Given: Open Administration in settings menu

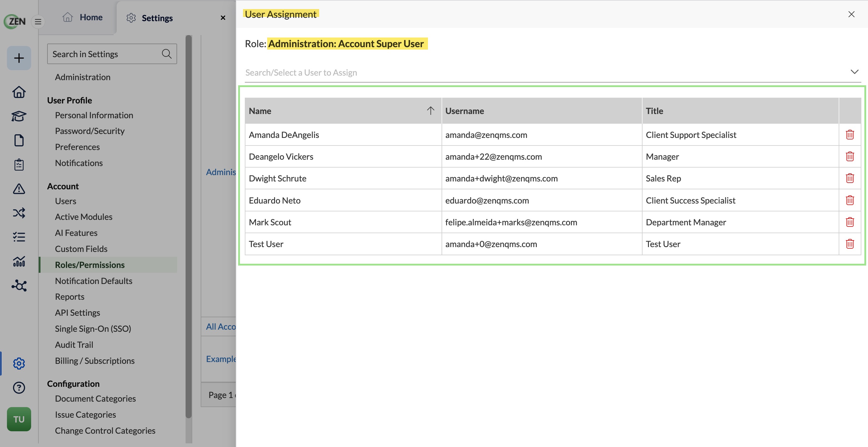Looking at the screenshot, I should 83,77.
